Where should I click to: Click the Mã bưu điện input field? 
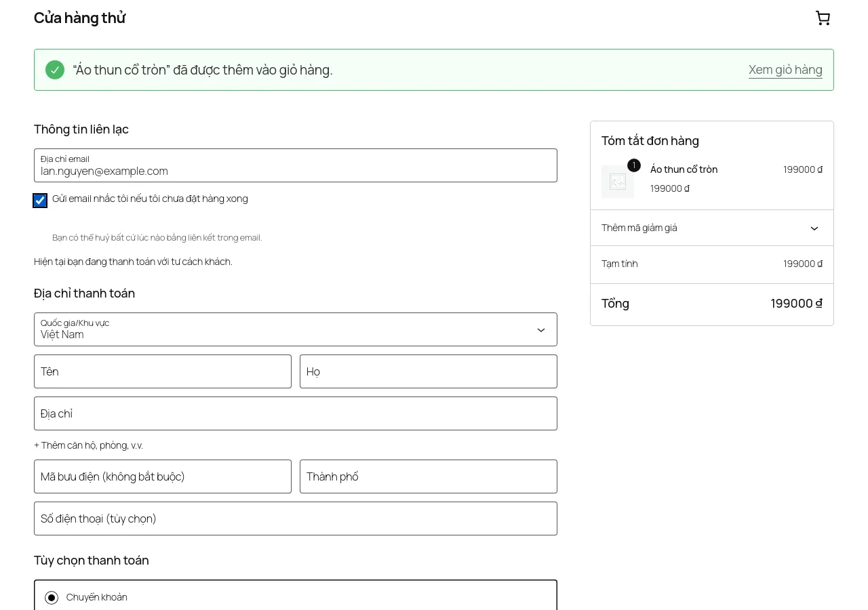(x=163, y=476)
